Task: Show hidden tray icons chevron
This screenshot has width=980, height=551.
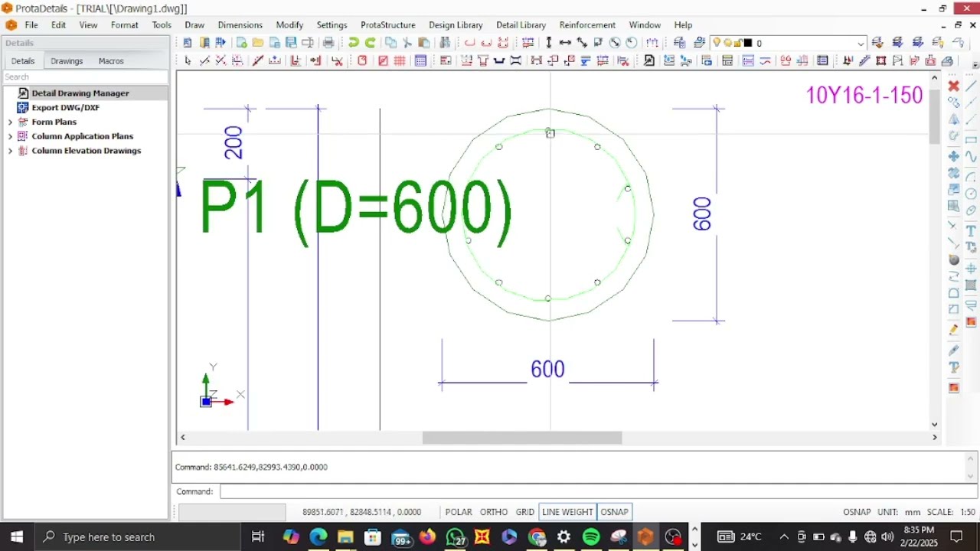Action: [x=784, y=536]
